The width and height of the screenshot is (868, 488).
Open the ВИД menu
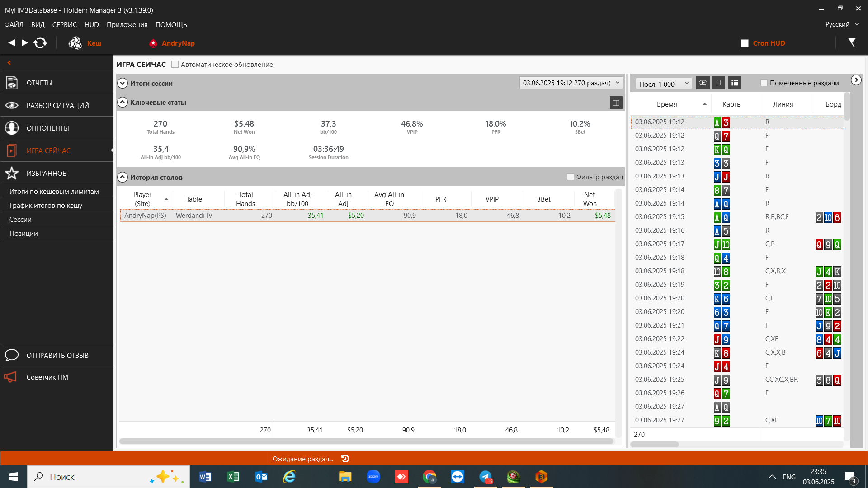point(38,24)
